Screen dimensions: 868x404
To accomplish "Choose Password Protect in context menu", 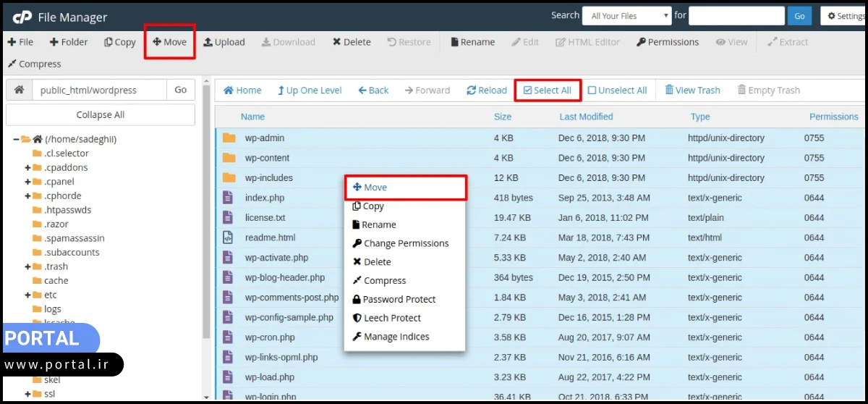I will [404, 300].
